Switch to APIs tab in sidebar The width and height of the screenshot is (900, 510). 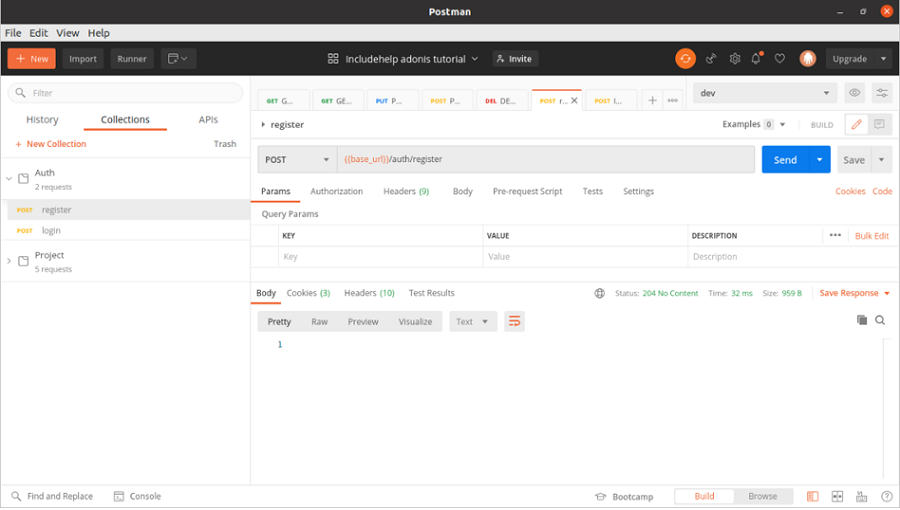click(208, 119)
